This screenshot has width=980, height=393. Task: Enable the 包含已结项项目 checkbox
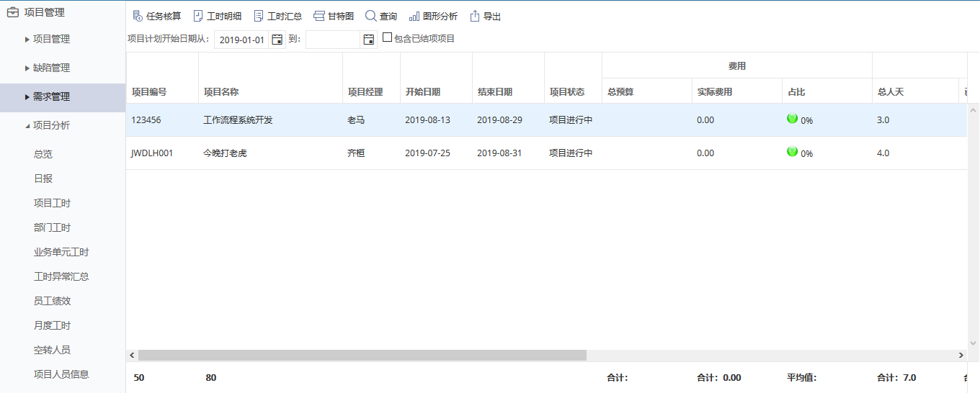388,38
